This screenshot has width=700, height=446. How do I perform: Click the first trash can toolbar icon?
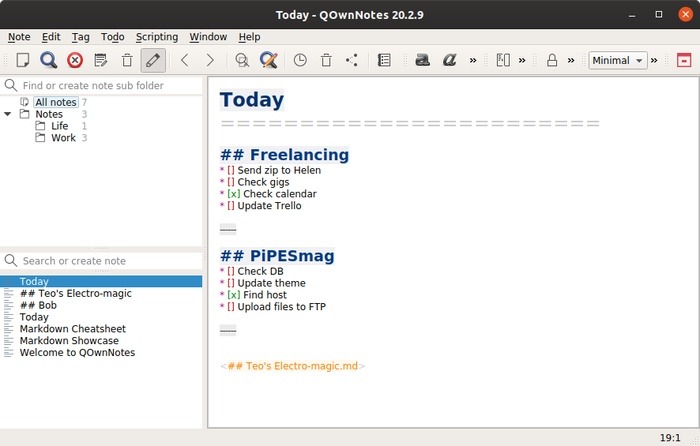pos(127,60)
